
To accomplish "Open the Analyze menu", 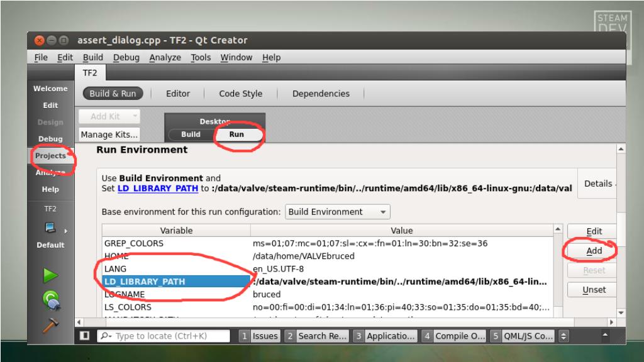I will pos(165,57).
